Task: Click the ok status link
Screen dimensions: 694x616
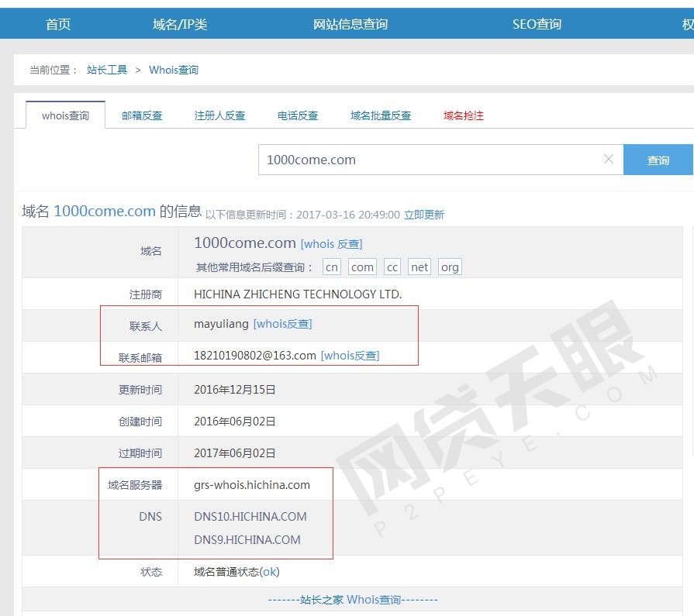Action: (x=269, y=572)
